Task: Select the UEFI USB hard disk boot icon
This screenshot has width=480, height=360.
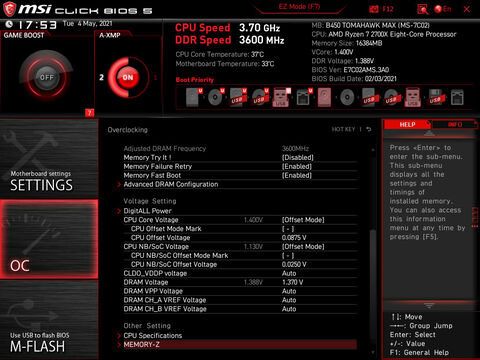Action: (x=238, y=97)
